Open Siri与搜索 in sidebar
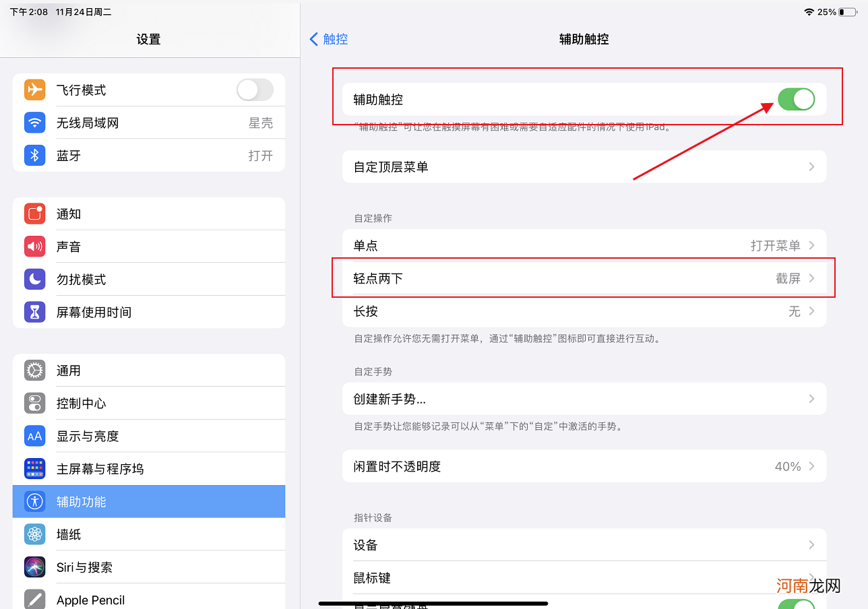The height and width of the screenshot is (609, 868). pos(149,567)
